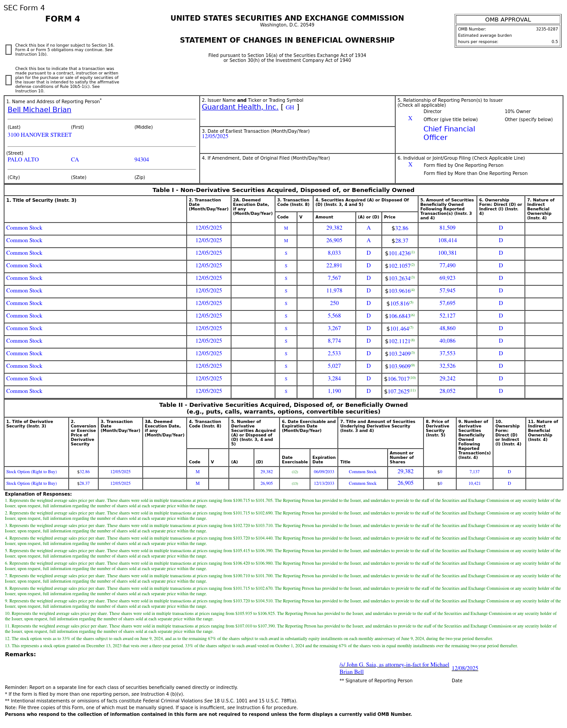Click the $106.6843 price cell
The image size is (567, 728).
coord(400,316)
